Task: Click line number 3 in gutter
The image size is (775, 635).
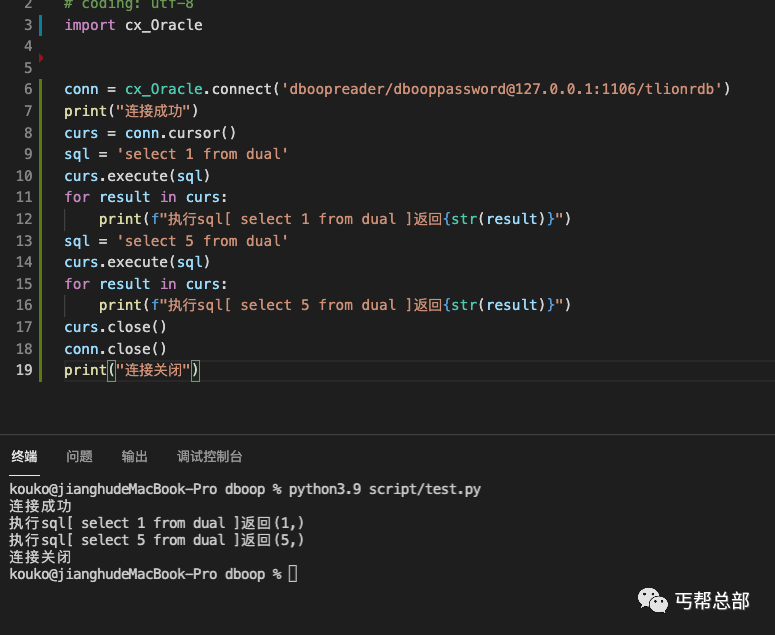Action: (28, 25)
